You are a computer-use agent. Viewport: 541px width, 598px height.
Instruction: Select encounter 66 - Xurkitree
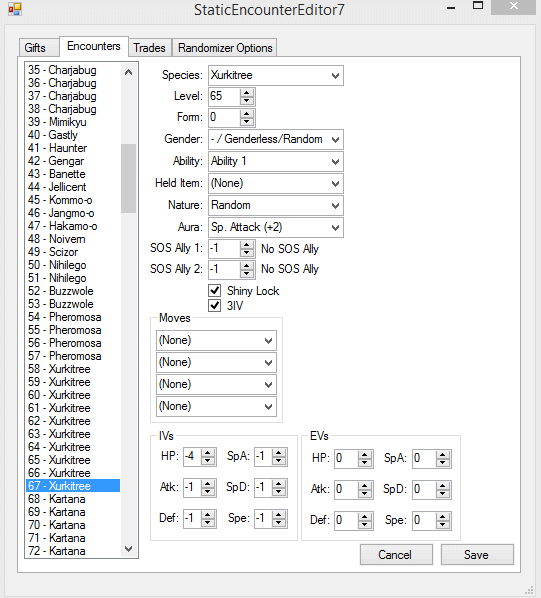click(x=73, y=473)
